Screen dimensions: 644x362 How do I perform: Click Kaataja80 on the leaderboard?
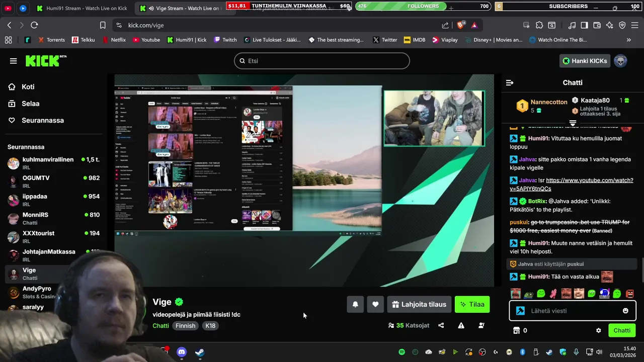click(595, 101)
